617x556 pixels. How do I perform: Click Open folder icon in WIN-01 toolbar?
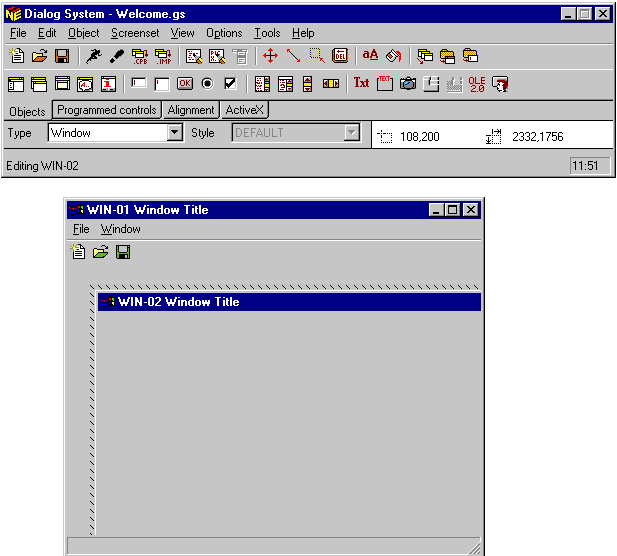point(100,252)
